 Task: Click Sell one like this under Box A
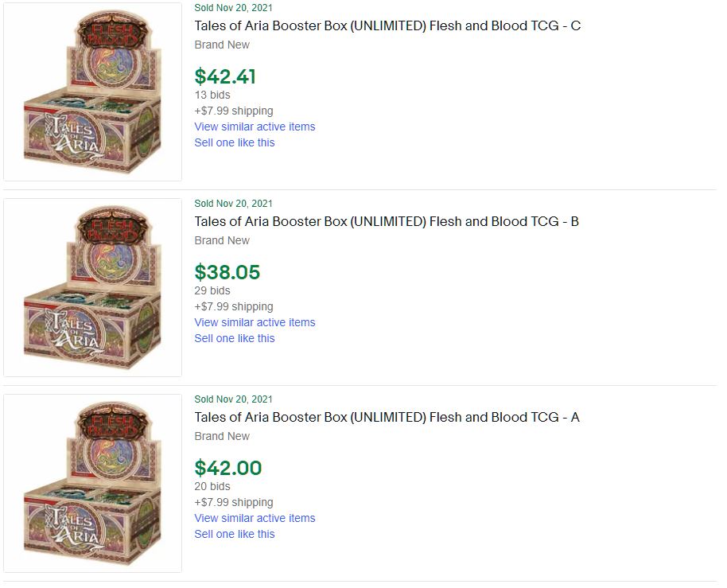pyautogui.click(x=235, y=534)
